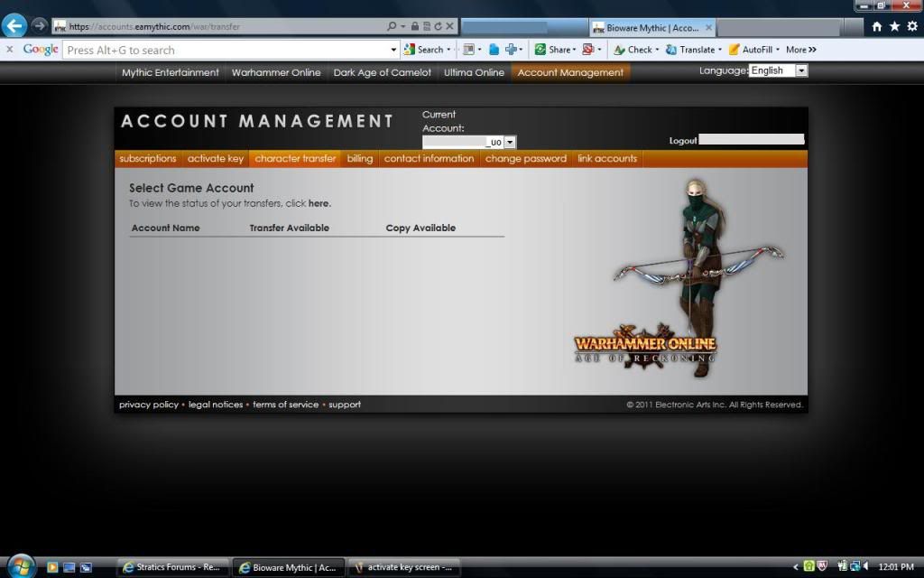Click the blue bookmarks icon on Google Toolbar
This screenshot has height=578, width=924.
(x=494, y=50)
